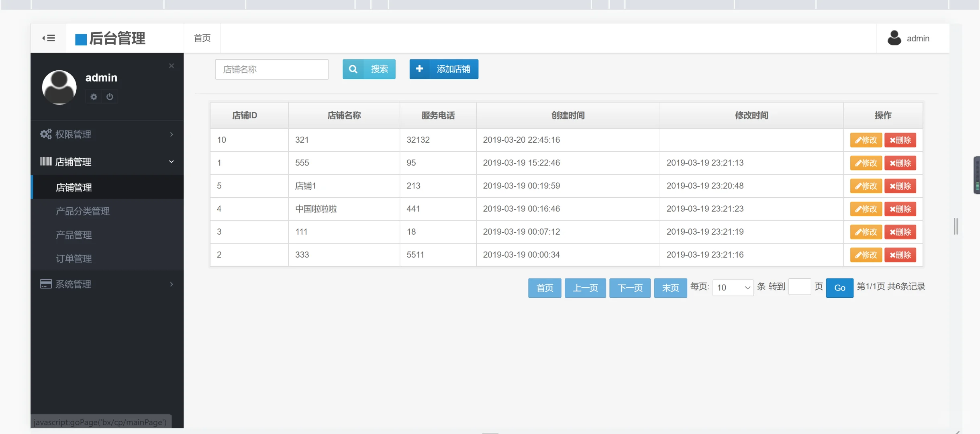
Task: Open the per-page count dropdown showing 10
Action: pyautogui.click(x=733, y=287)
